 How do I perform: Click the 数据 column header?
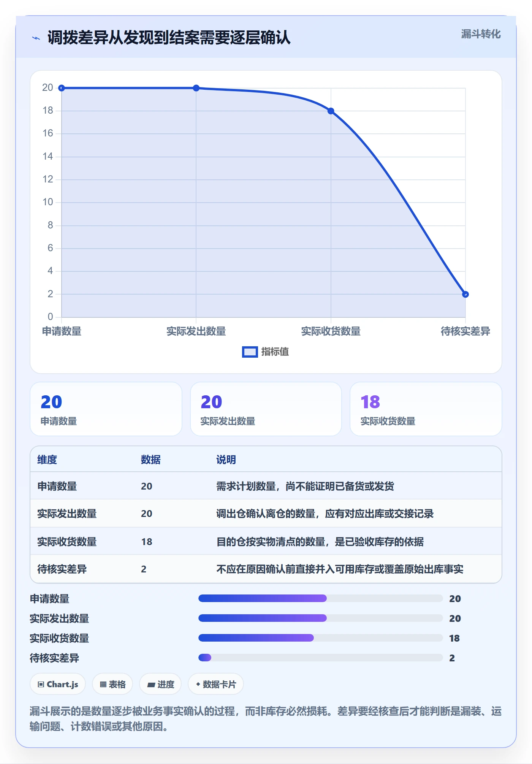click(151, 460)
